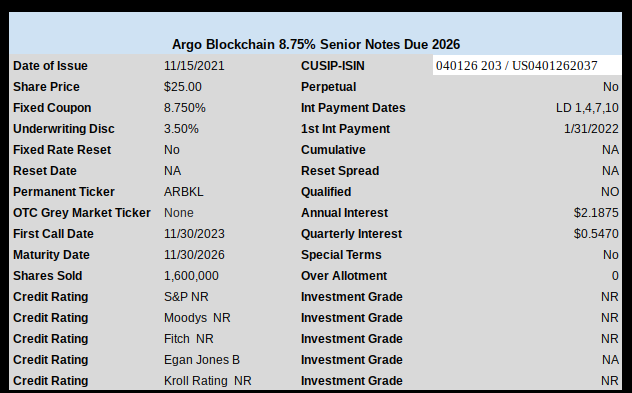This screenshot has width=632, height=393.
Task: Click the Kroll Rating NR cell
Action: click(208, 381)
